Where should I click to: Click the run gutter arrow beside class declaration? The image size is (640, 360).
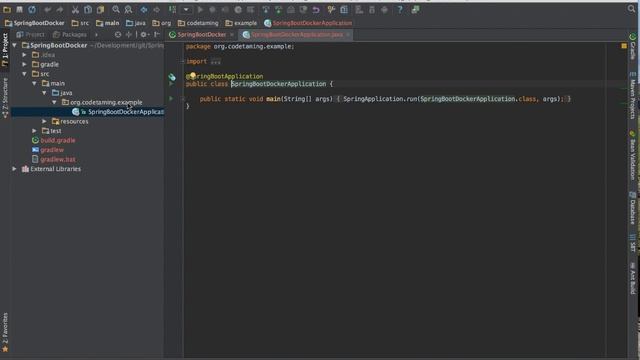click(171, 84)
